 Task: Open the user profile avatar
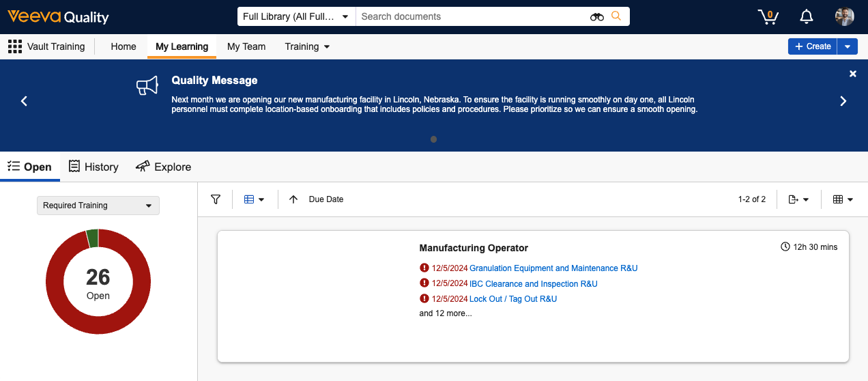[845, 16]
